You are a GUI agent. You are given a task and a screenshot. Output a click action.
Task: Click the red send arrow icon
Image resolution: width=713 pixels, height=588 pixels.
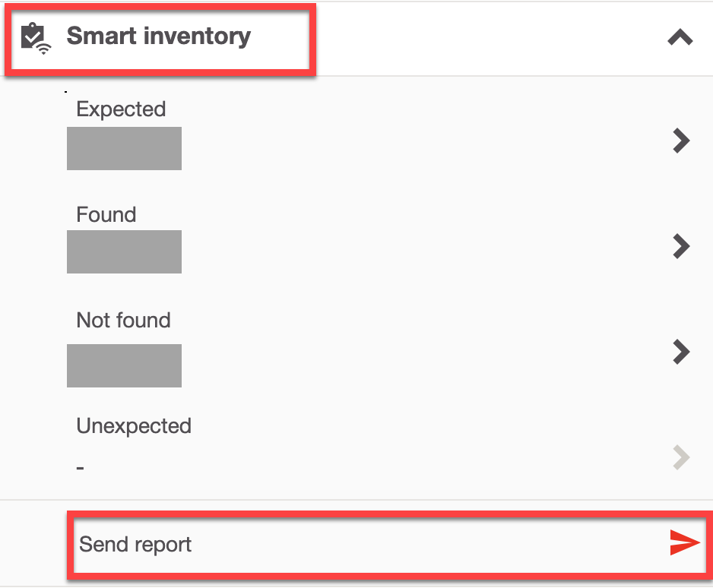(685, 542)
